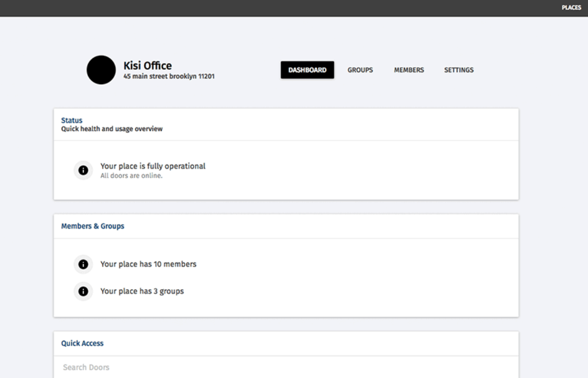
Task: Click the Quick Access heading
Action: click(x=82, y=344)
